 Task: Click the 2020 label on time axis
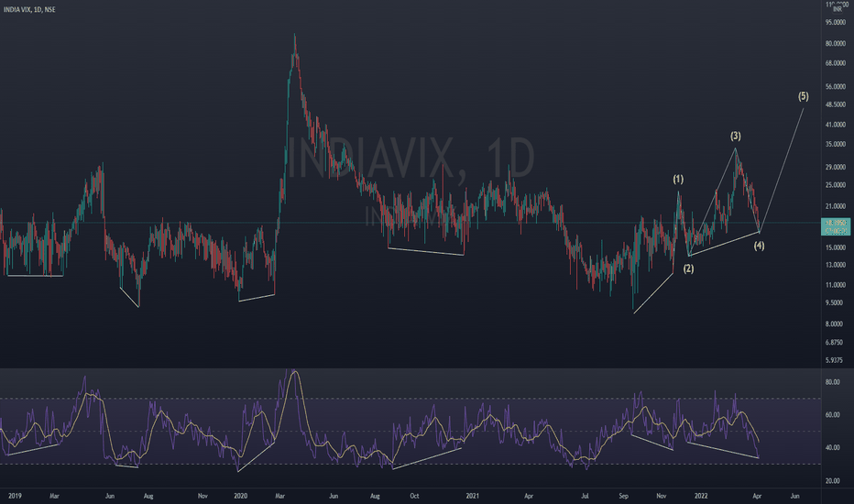[x=240, y=496]
